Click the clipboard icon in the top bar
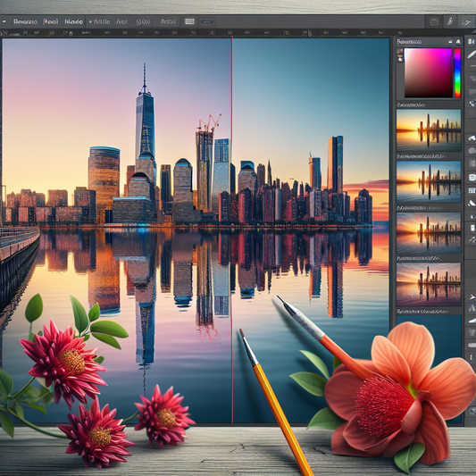Image resolution: width=476 pixels, height=476 pixels. coord(434,21)
